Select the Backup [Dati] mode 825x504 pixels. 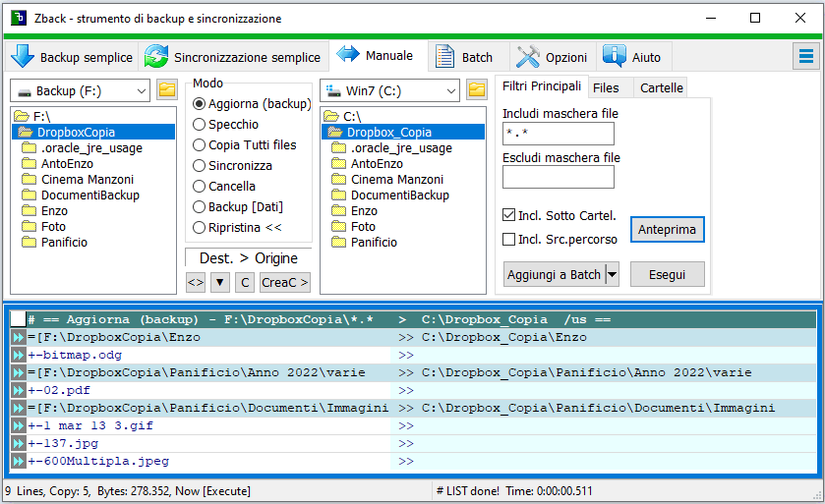[238, 206]
